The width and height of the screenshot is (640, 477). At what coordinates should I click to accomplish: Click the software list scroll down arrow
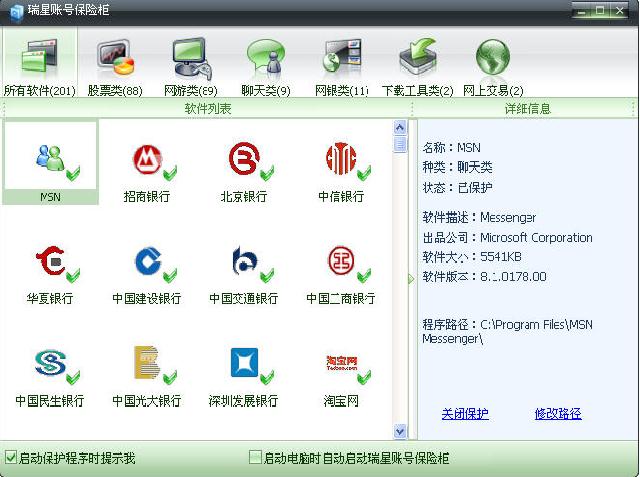click(x=400, y=431)
